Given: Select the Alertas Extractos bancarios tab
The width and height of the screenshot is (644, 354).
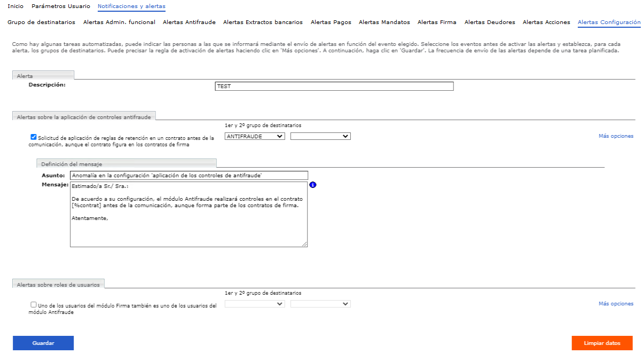Looking at the screenshot, I should coord(263,22).
